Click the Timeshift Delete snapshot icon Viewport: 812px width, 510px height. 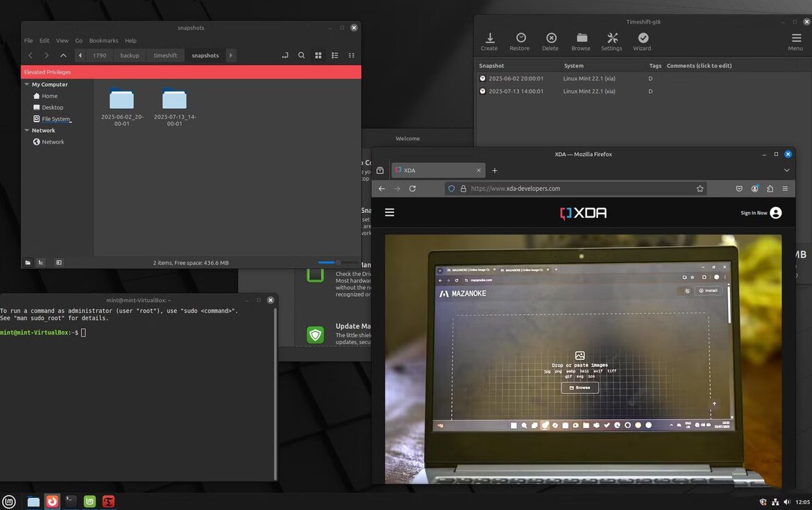click(550, 40)
